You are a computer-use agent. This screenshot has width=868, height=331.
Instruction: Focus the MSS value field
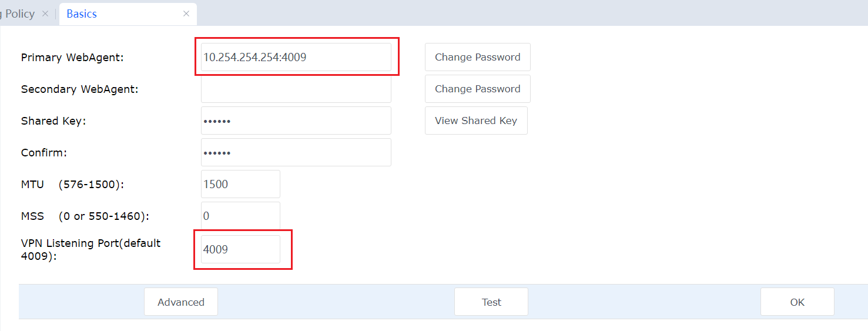point(240,216)
